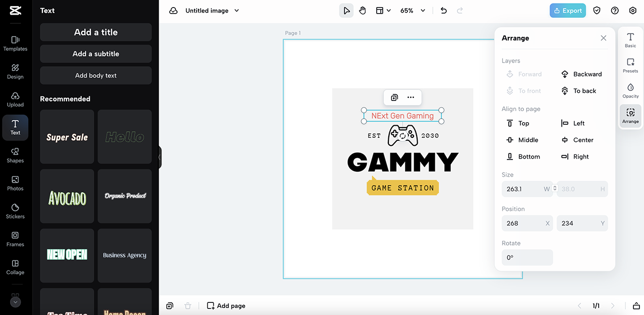Viewport: 644px width, 315px height.
Task: Align element to page Top
Action: tap(518, 123)
